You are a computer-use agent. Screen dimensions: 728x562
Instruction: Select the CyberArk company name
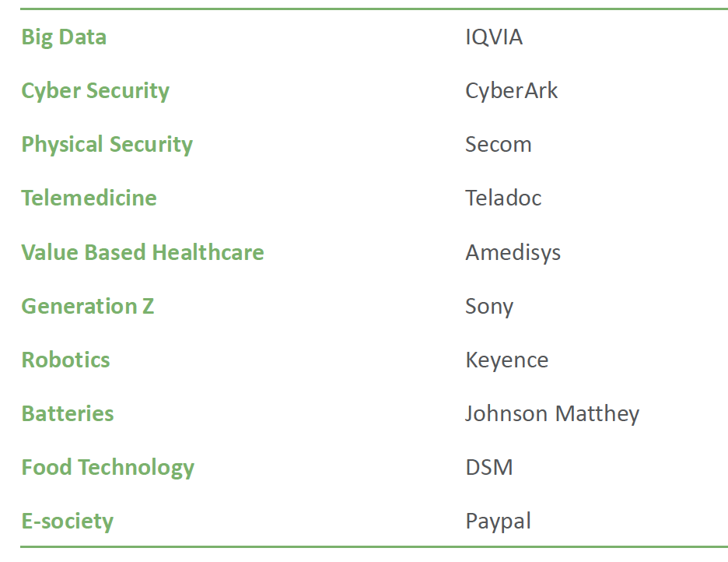pyautogui.click(x=511, y=90)
